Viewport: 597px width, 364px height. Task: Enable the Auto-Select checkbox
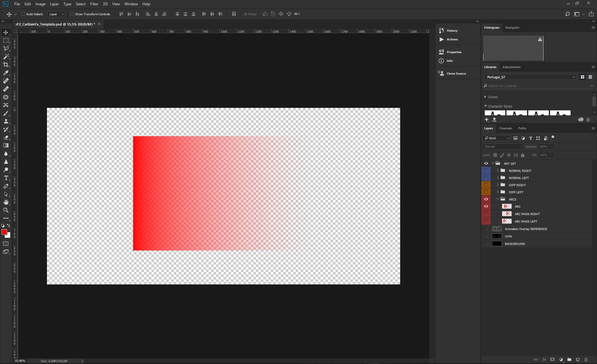click(x=23, y=14)
